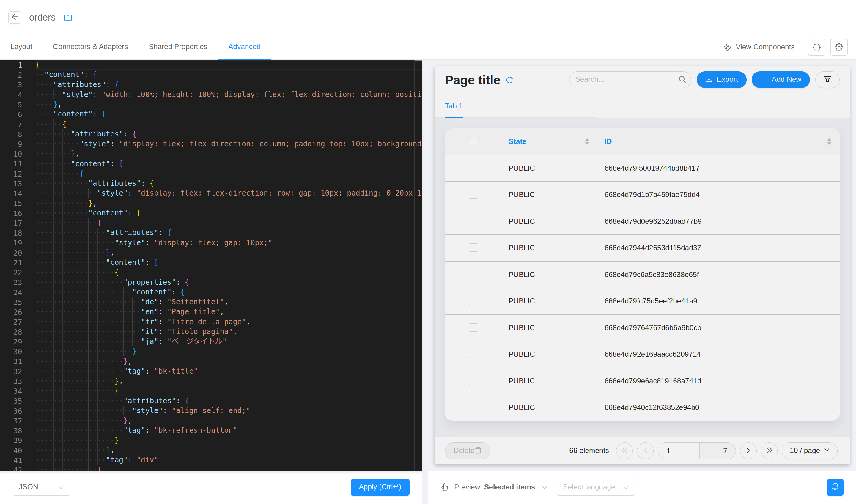Click the Export button
The image size is (856, 504).
pos(721,79)
